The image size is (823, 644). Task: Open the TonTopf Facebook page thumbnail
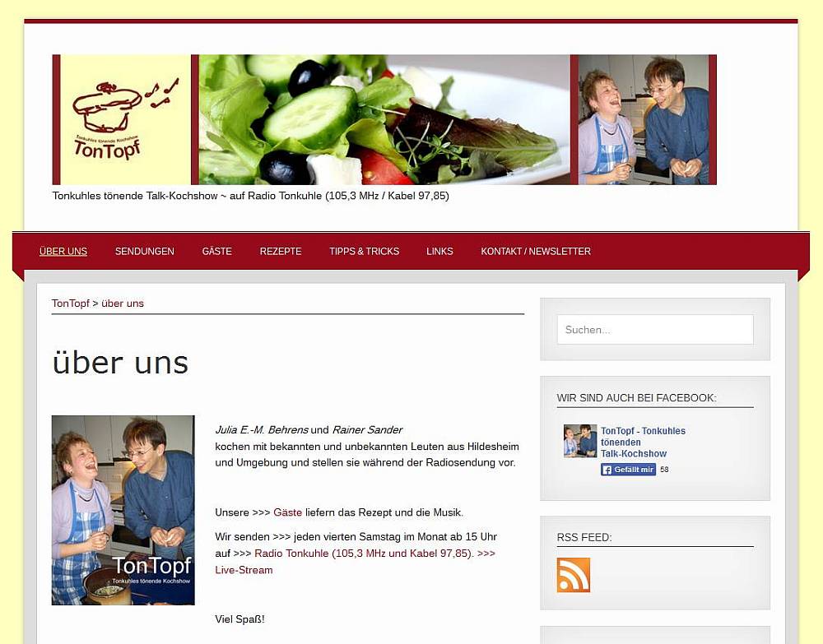[580, 441]
